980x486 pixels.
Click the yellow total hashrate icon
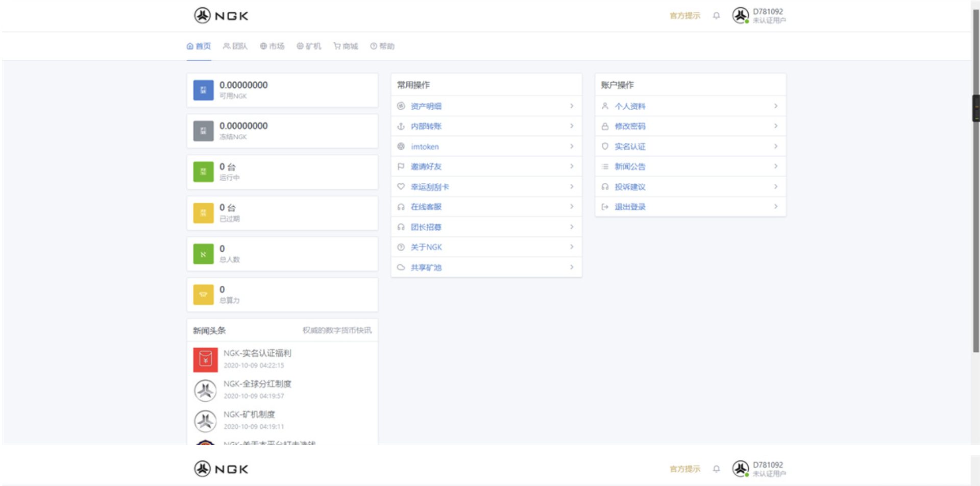[203, 295]
